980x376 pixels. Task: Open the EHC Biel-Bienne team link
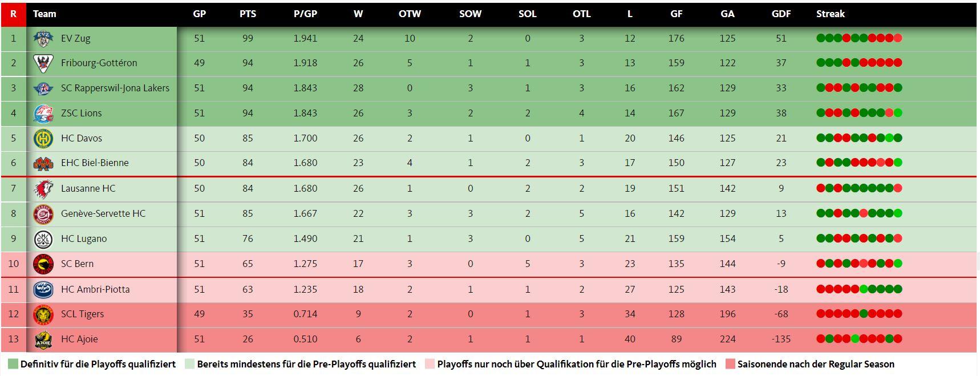(95, 163)
